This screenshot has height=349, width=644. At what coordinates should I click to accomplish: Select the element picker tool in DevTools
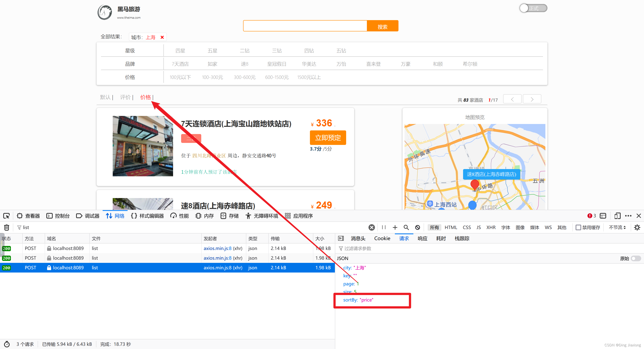coord(6,216)
